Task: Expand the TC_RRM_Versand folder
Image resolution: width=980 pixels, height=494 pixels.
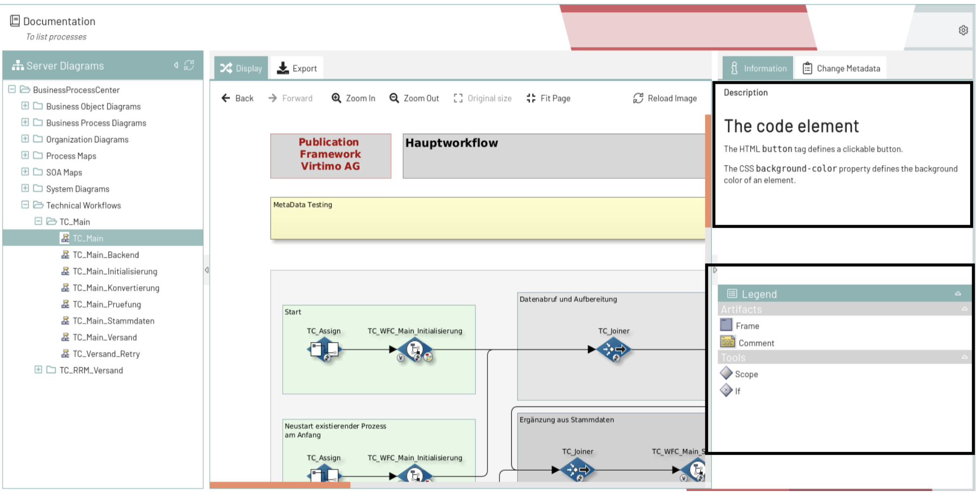Action: [38, 370]
